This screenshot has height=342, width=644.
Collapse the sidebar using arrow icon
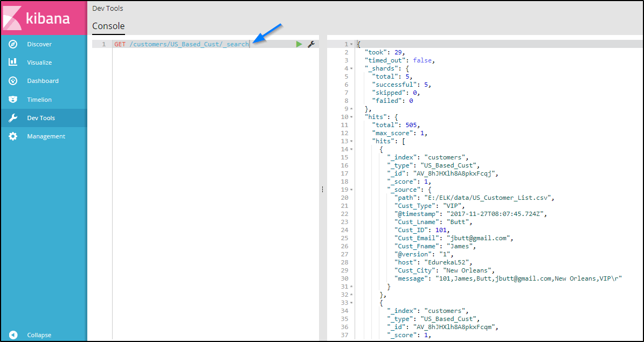click(13, 334)
